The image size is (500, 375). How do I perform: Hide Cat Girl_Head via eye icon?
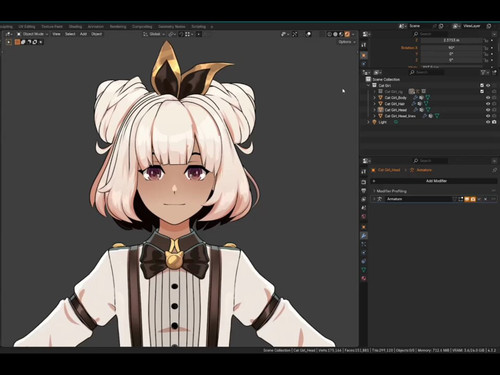[488, 110]
